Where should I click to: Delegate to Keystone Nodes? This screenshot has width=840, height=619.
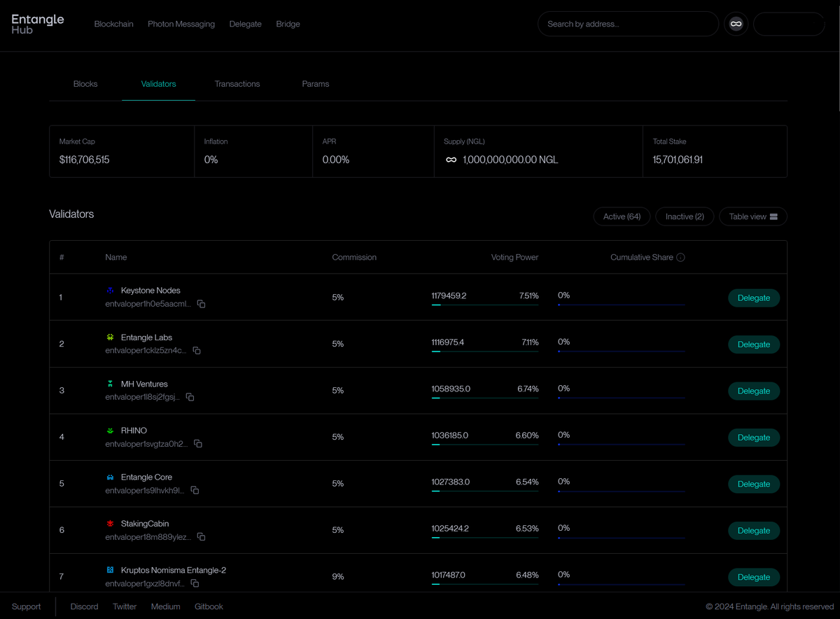[754, 298]
